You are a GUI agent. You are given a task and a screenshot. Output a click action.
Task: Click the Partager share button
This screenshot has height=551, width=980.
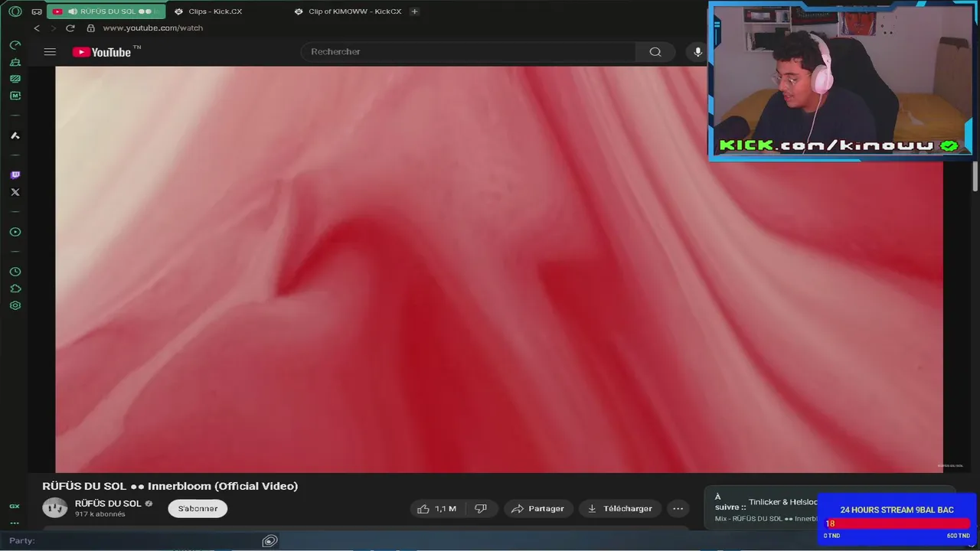coord(538,509)
